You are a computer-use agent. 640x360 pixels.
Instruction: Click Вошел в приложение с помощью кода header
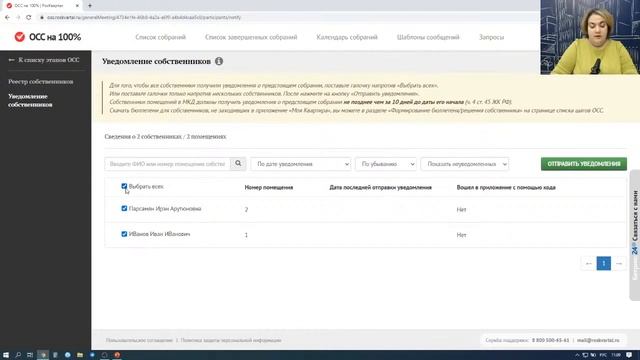click(506, 187)
